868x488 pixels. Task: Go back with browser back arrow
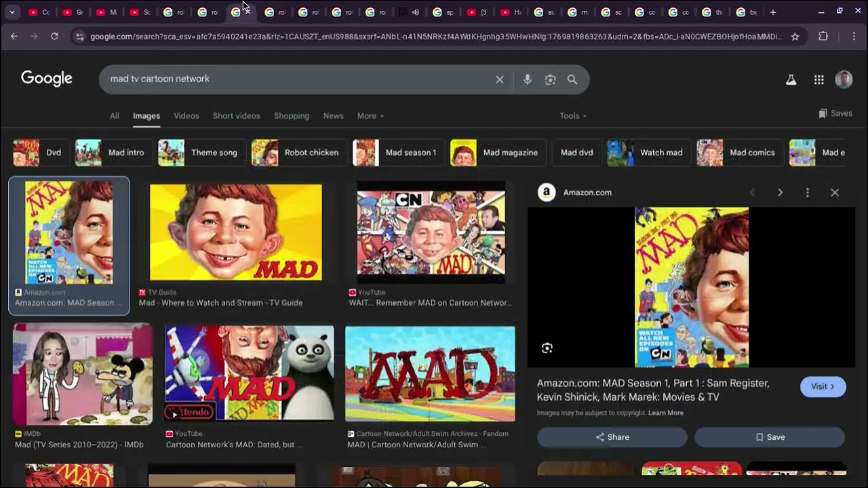point(14,36)
